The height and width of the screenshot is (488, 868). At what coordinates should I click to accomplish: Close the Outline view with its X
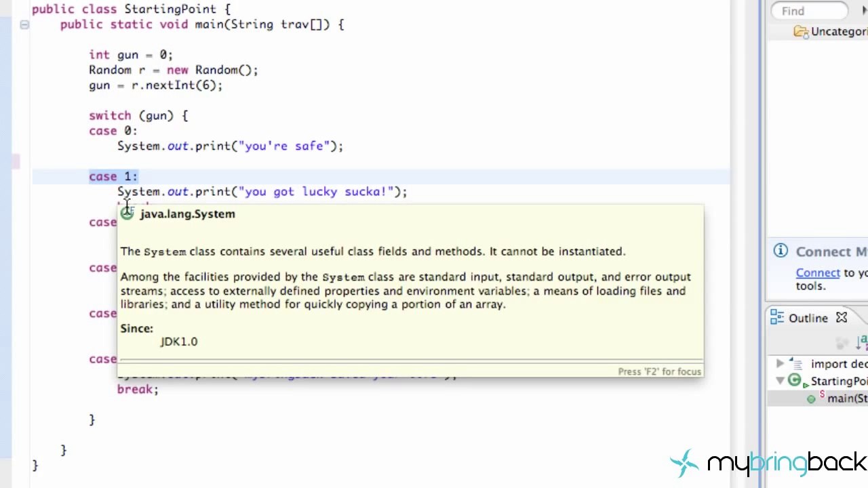tap(842, 317)
